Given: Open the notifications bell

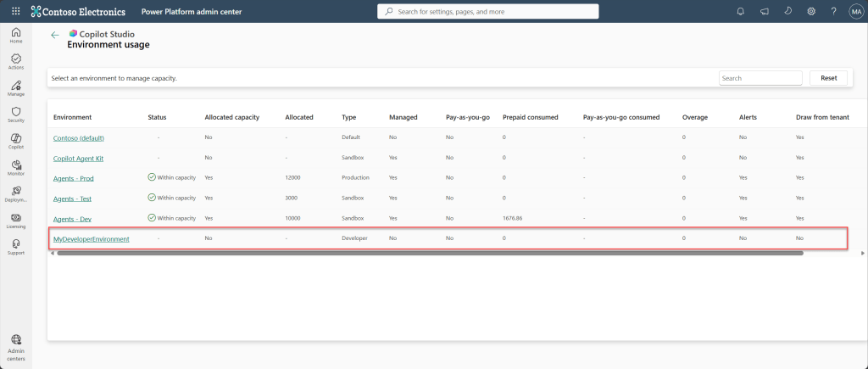Looking at the screenshot, I should click(x=741, y=11).
